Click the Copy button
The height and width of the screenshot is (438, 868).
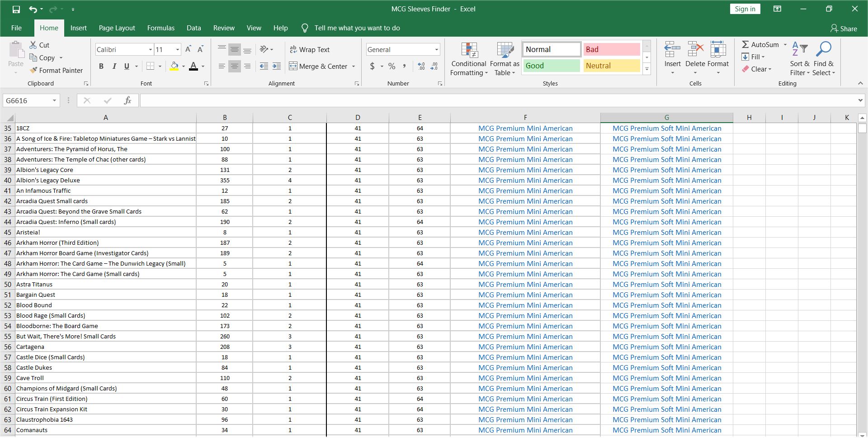[42, 57]
